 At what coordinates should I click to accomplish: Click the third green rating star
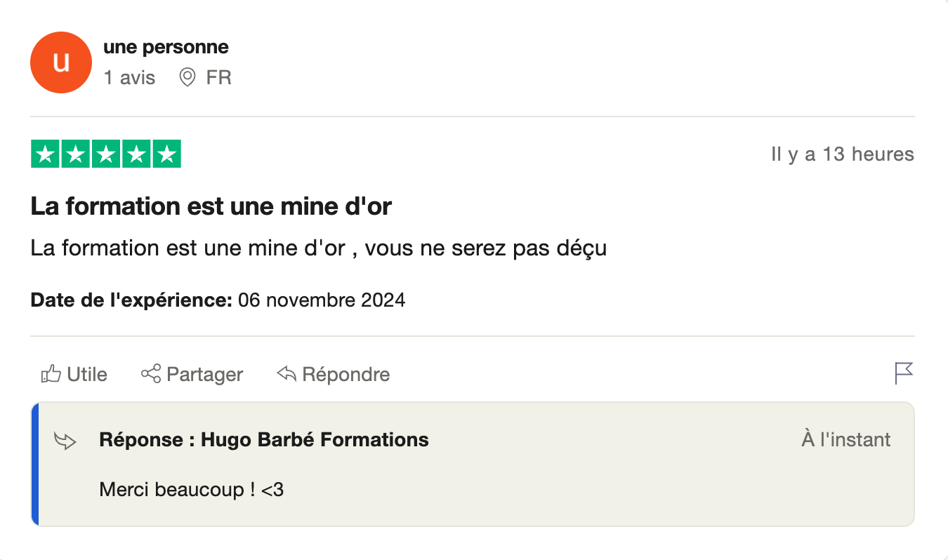coord(106,154)
